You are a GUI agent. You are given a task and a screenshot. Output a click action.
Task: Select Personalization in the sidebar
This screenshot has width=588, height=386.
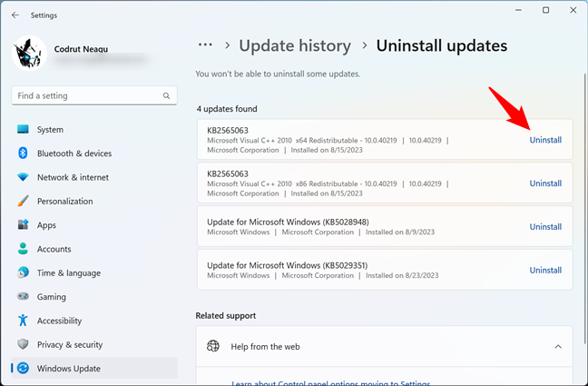coord(94,202)
